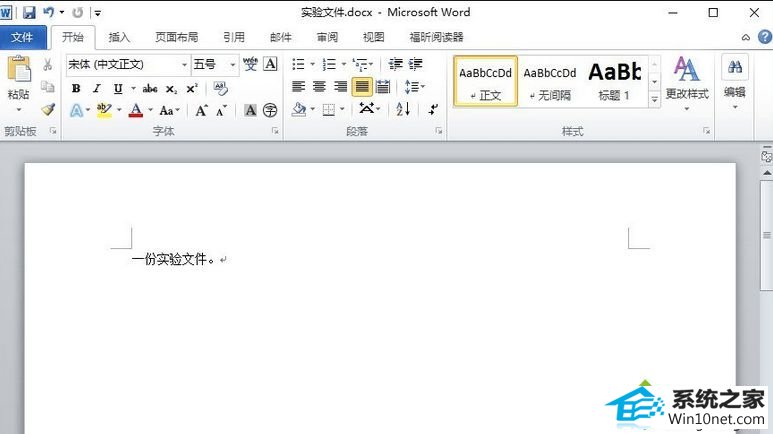Switch to the 审阅 Review tab
This screenshot has width=773, height=434.
click(327, 37)
